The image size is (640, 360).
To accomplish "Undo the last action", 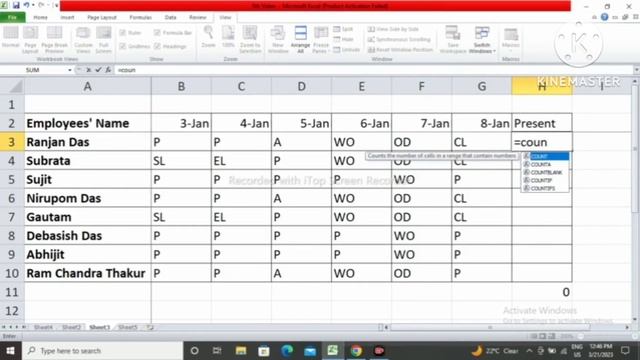I will (27, 5).
